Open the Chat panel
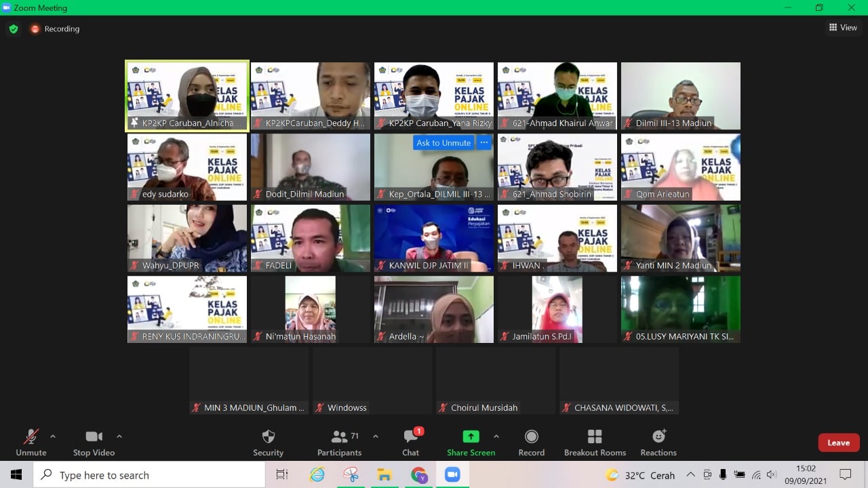The height and width of the screenshot is (488, 868). pos(410,443)
